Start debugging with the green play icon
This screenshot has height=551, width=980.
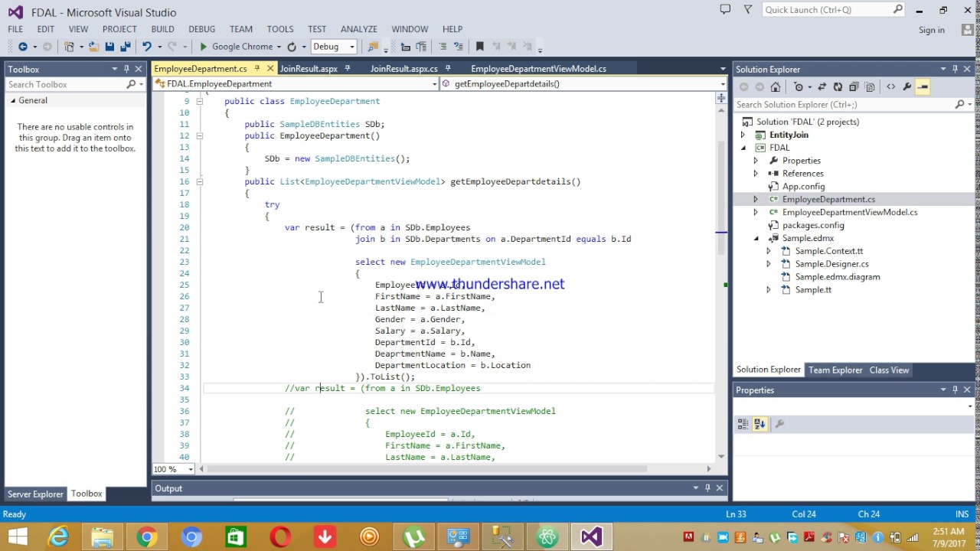203,47
